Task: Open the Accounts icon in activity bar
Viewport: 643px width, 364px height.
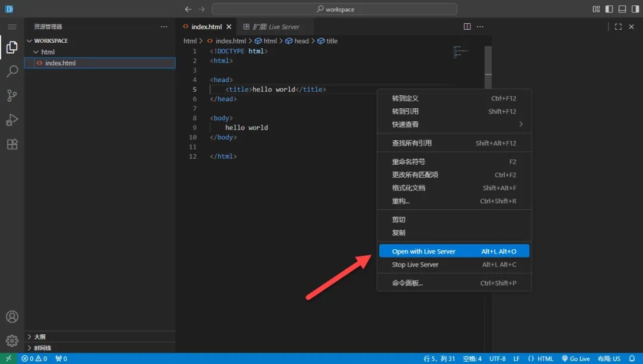Action: click(x=12, y=317)
